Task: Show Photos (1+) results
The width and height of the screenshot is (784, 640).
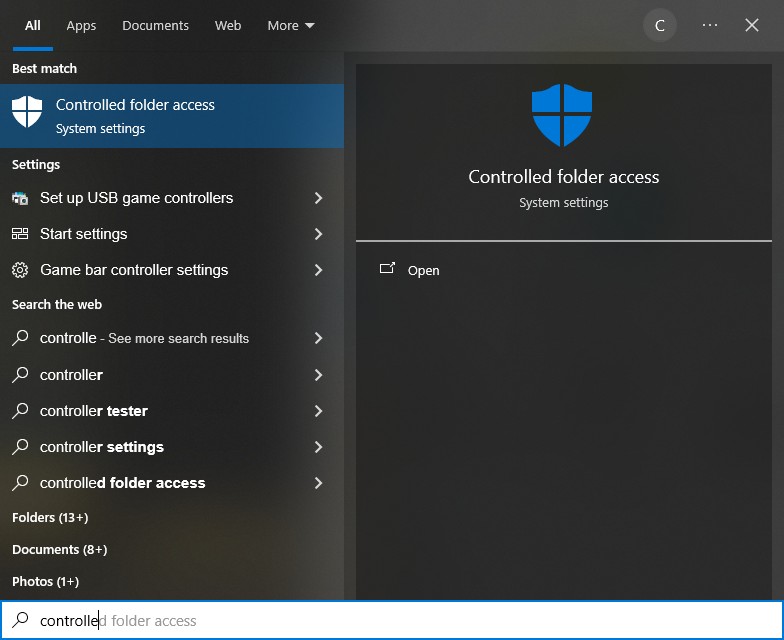Action: click(46, 582)
